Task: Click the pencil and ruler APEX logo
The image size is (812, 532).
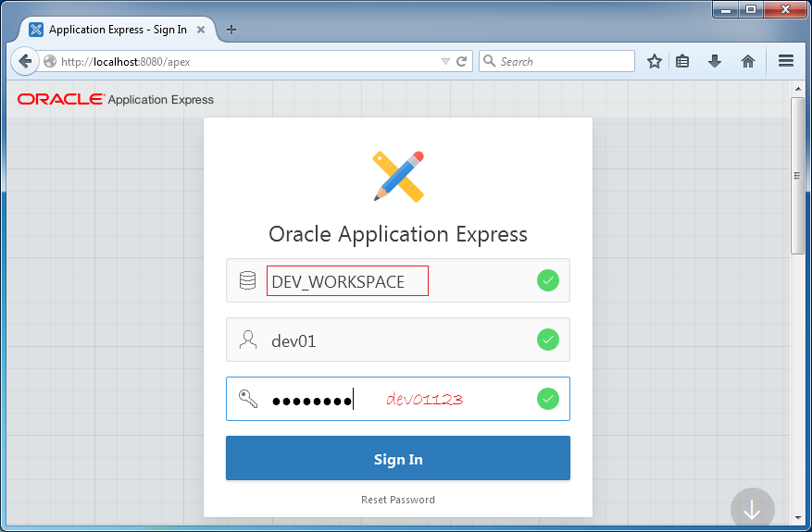Action: coord(398,176)
